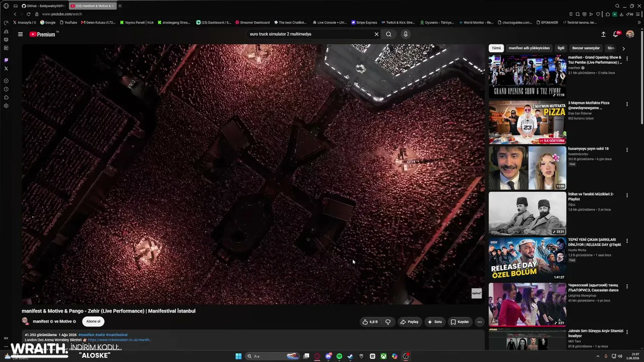Go to YouTube Premium home logo
The width and height of the screenshot is (644, 362).
coord(42,34)
